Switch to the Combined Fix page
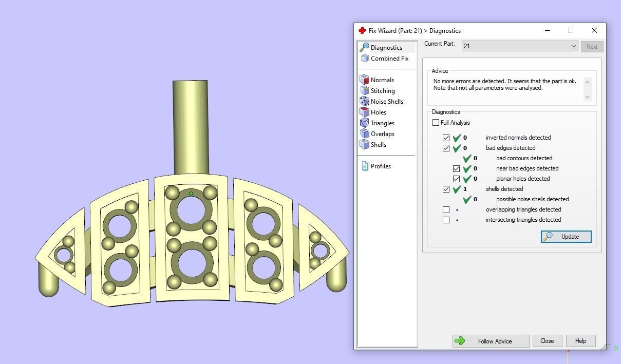 [389, 59]
